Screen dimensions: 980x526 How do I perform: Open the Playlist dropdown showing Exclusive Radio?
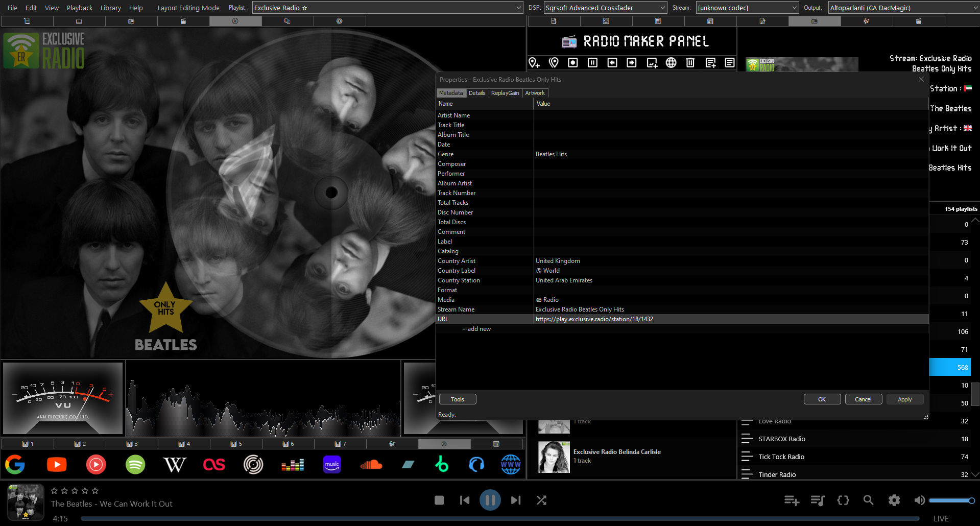pyautogui.click(x=388, y=8)
